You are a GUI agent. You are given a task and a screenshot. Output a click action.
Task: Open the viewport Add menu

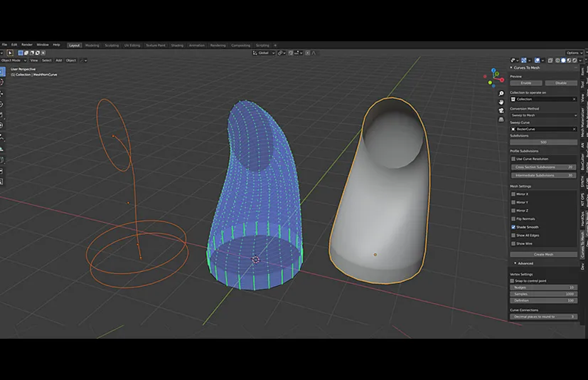(x=59, y=60)
